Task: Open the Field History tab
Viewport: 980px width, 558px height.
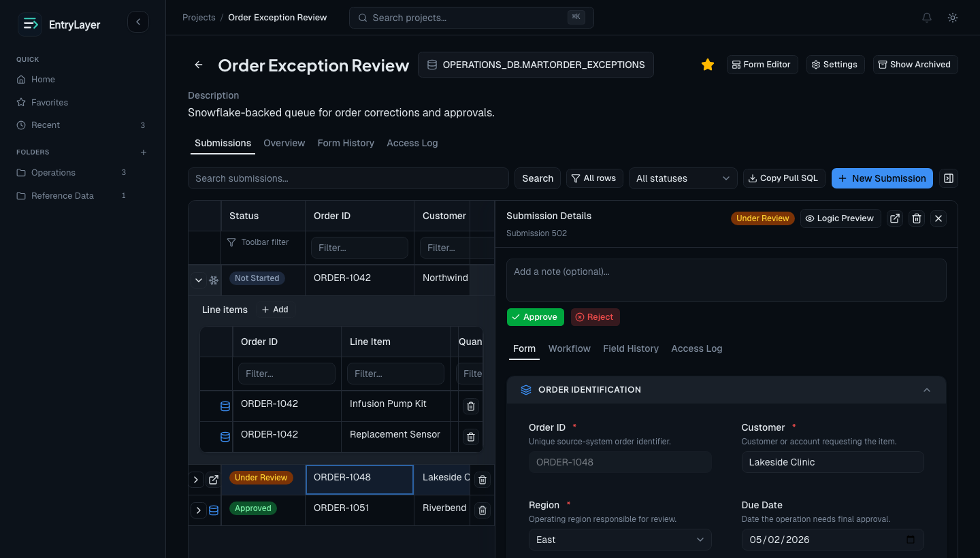Action: coord(631,348)
